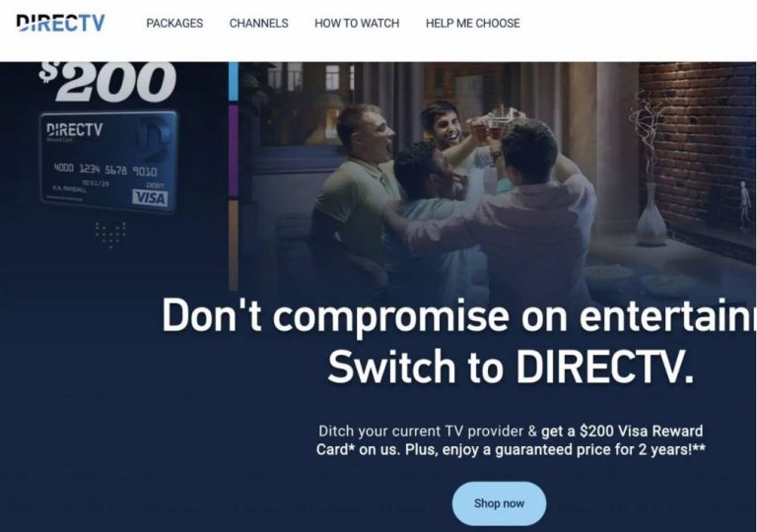
Task: Click the "Switch to DIRECTV." headline
Action: (x=511, y=366)
